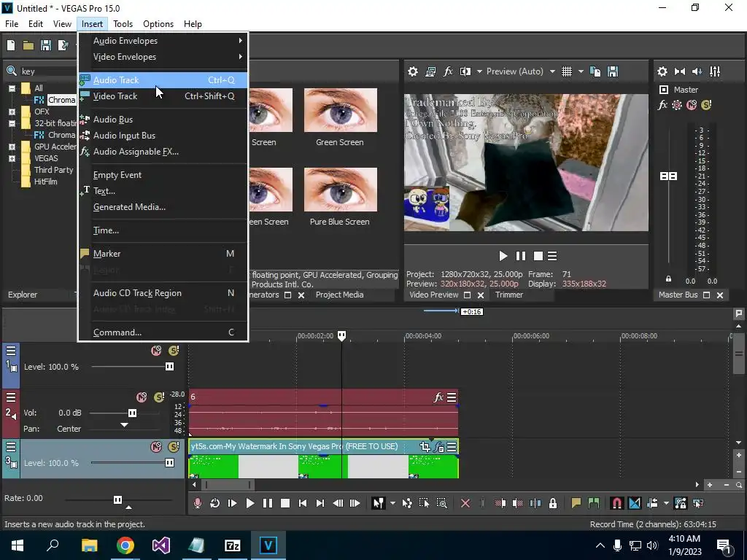Viewport: 747px width, 560px height.
Task: Go to project end in transport bar
Action: point(320,503)
